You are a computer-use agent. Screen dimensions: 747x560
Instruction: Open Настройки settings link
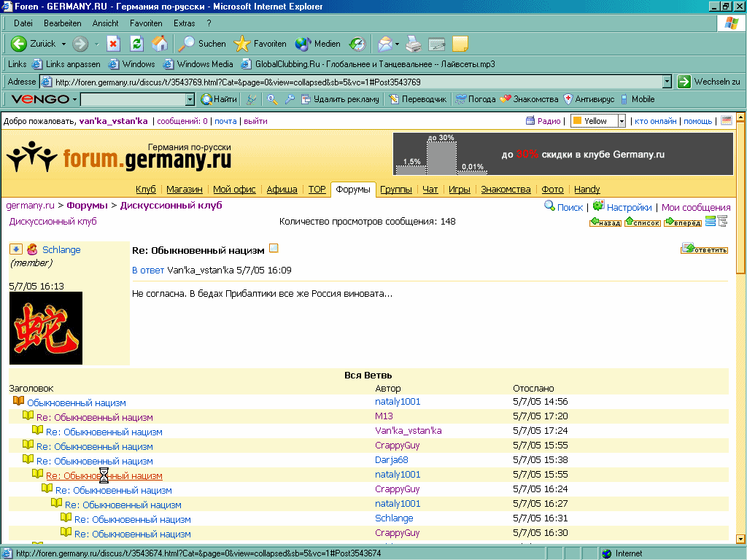click(x=629, y=207)
